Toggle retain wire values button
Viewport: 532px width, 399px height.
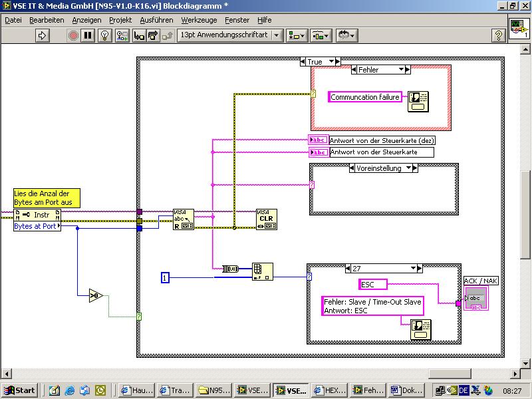coord(122,35)
